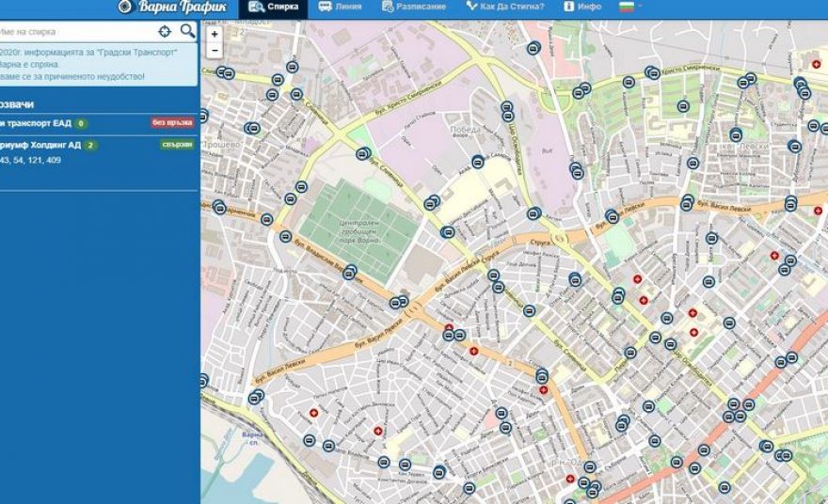Zoom in the map with plus button
The width and height of the screenshot is (828, 504).
(x=215, y=34)
